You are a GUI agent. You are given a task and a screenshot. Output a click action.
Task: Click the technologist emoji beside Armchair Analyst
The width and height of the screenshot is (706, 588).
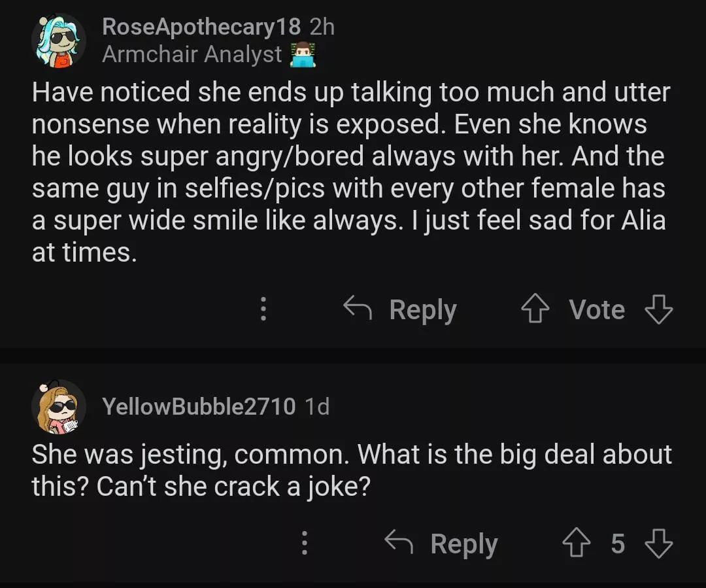pos(303,55)
